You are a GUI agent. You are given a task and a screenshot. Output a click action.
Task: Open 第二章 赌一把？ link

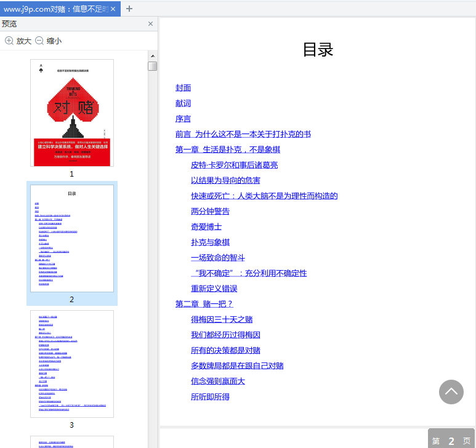pos(204,304)
